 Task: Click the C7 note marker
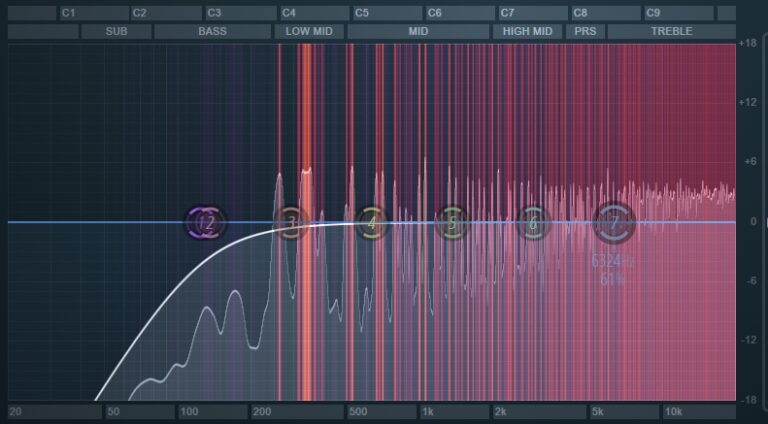[x=507, y=13]
